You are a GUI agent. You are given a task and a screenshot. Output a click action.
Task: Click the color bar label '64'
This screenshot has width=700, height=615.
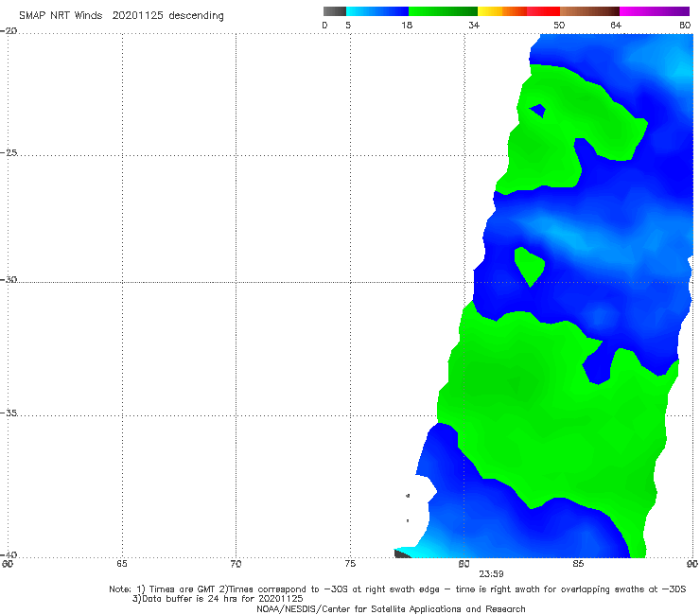616,26
